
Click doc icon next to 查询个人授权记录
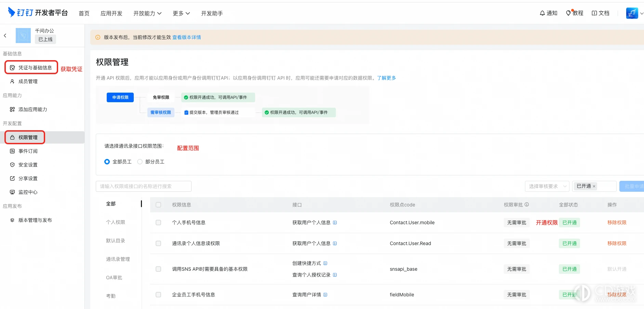[x=335, y=275]
